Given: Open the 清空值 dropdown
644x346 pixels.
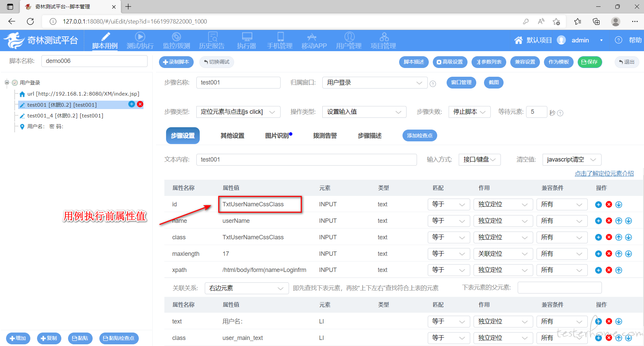Looking at the screenshot, I should [572, 160].
